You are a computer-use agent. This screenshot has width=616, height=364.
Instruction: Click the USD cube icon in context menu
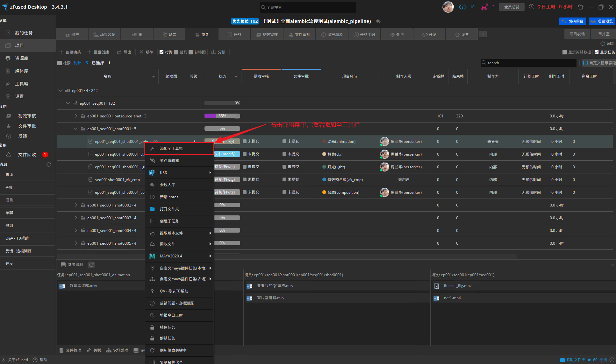pos(152,173)
